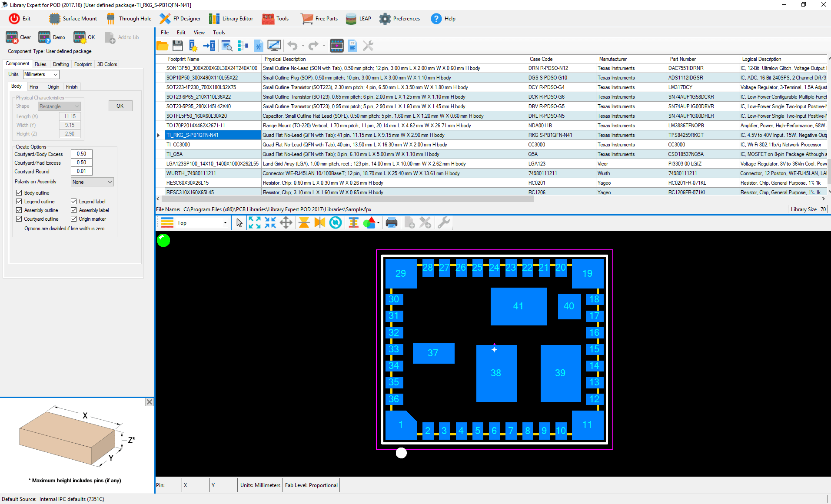Open the View menu
Screen dimensions: 831x504
pos(199,33)
